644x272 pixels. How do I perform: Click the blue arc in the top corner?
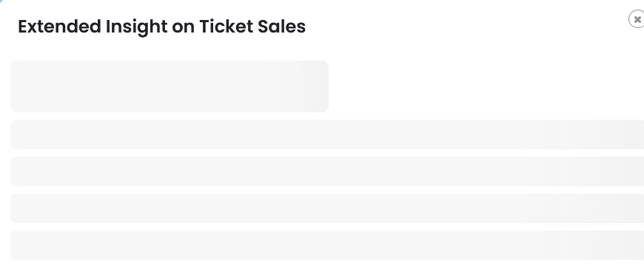point(1,1)
